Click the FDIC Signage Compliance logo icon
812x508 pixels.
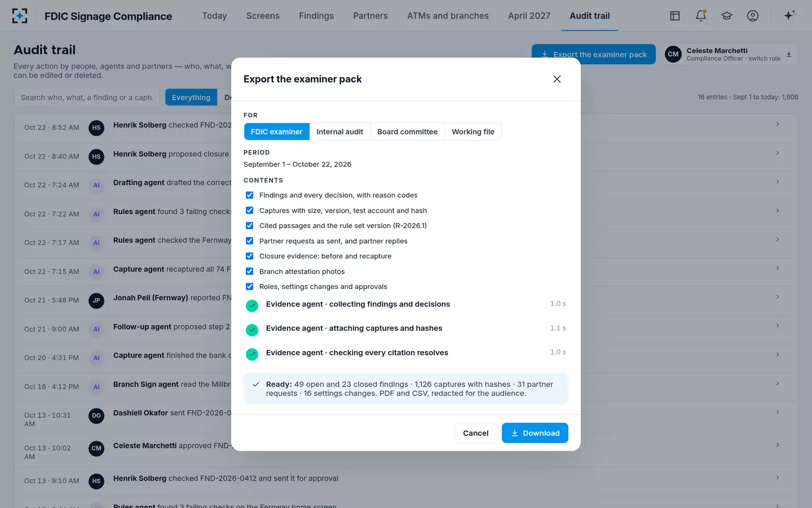(20, 16)
